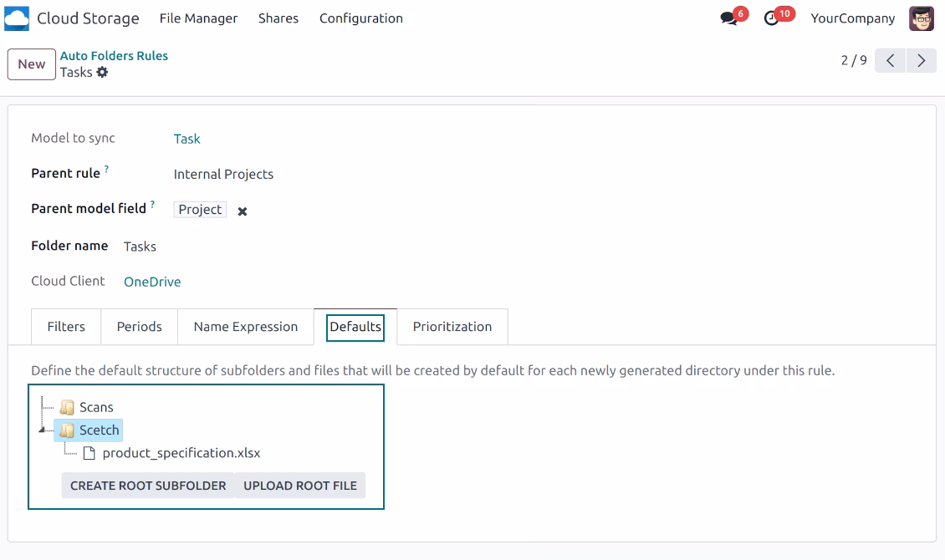Open the Configuration menu
Screen dimensions: 945x560
361,18
